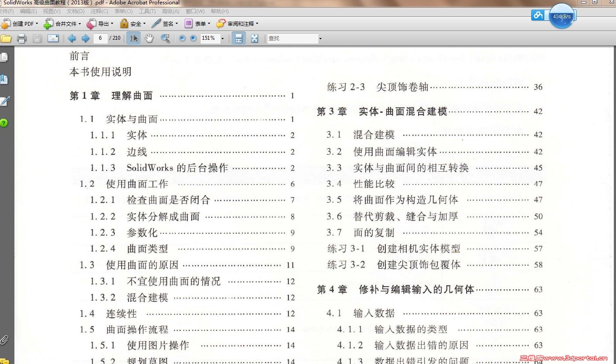Viewport: 616px width, 364px height.
Task: Open the 帮助(H) menu
Action: (219, 11)
